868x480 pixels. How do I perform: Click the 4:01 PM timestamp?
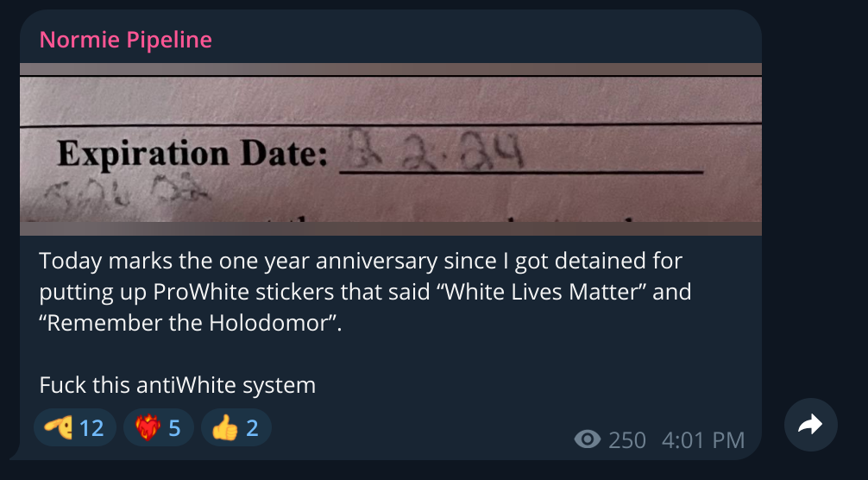tap(702, 440)
